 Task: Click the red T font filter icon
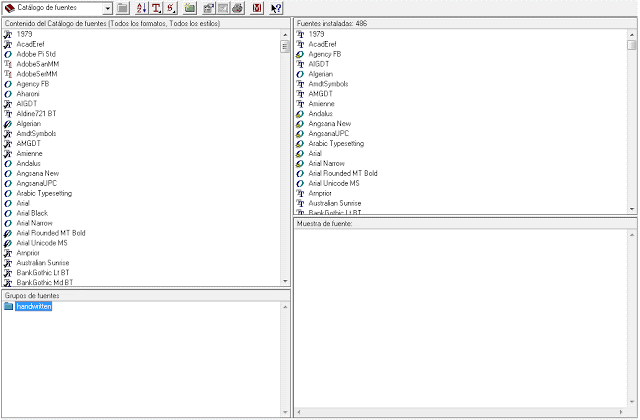(x=156, y=8)
